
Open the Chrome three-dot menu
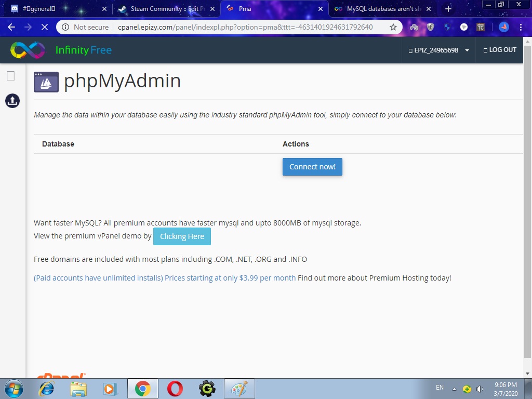pos(521,27)
